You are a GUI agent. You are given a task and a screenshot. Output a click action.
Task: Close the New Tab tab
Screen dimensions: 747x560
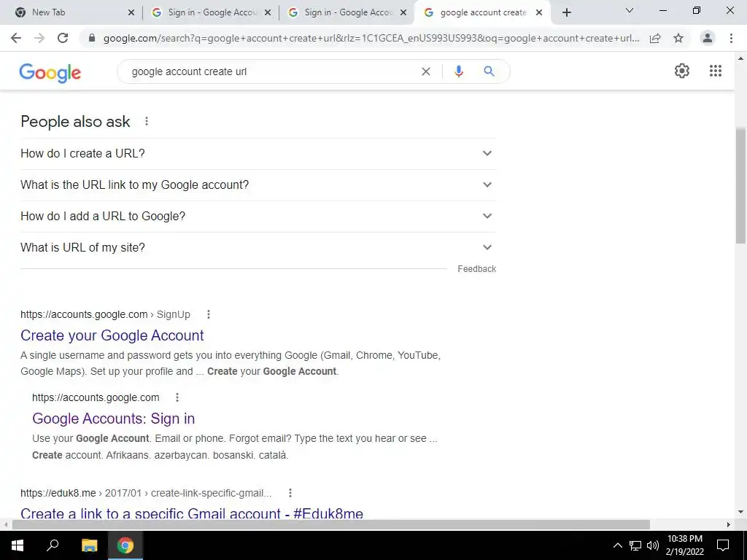[131, 12]
